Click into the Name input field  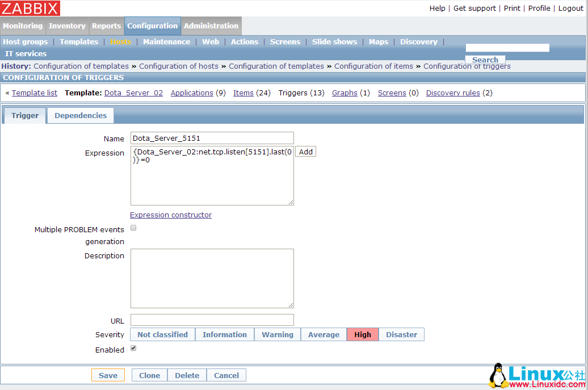[x=212, y=138]
